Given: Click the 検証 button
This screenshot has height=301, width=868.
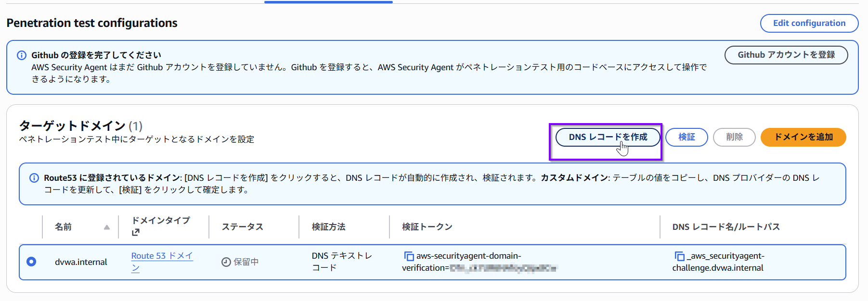Looking at the screenshot, I should pyautogui.click(x=687, y=137).
